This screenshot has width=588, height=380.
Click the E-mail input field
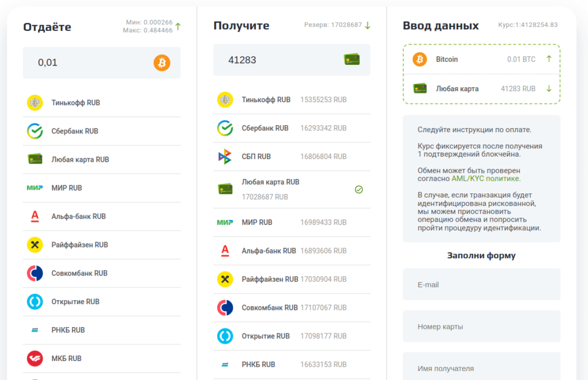pos(481,284)
